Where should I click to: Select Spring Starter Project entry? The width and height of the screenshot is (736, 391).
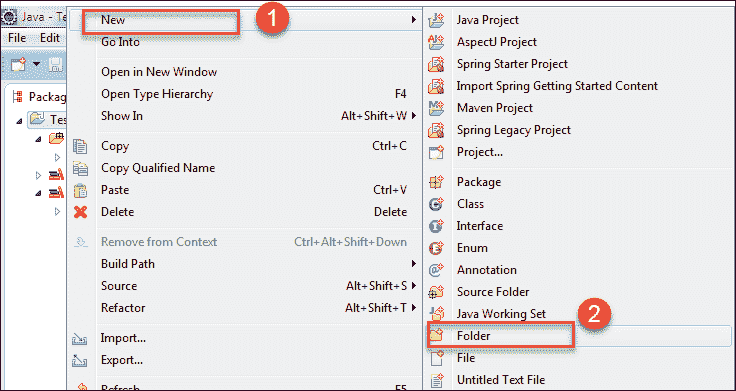512,64
